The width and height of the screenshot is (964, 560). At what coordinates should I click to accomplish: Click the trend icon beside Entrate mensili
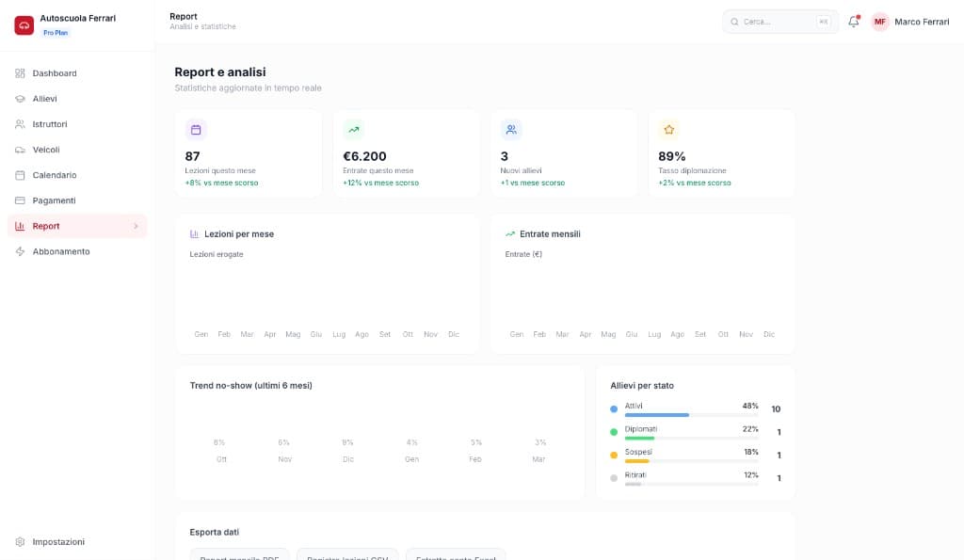(x=510, y=233)
